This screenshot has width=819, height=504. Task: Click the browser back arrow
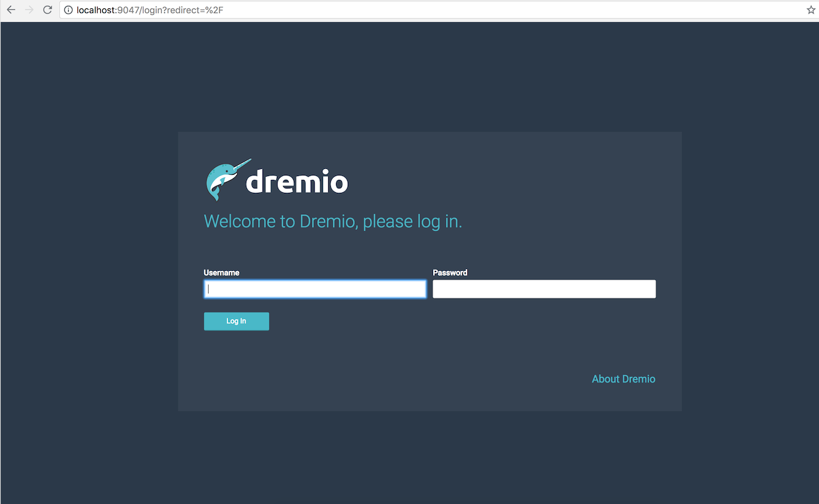point(11,10)
